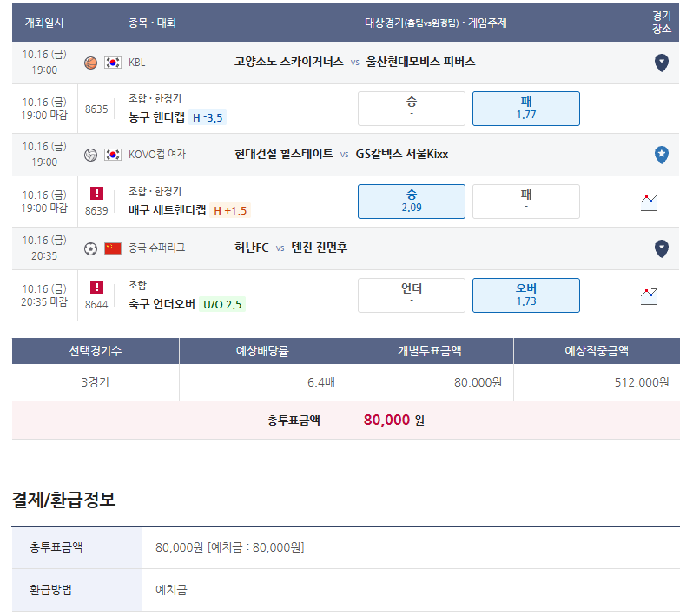Click the 예치금 refund method value
The height and width of the screenshot is (616, 693).
171,590
